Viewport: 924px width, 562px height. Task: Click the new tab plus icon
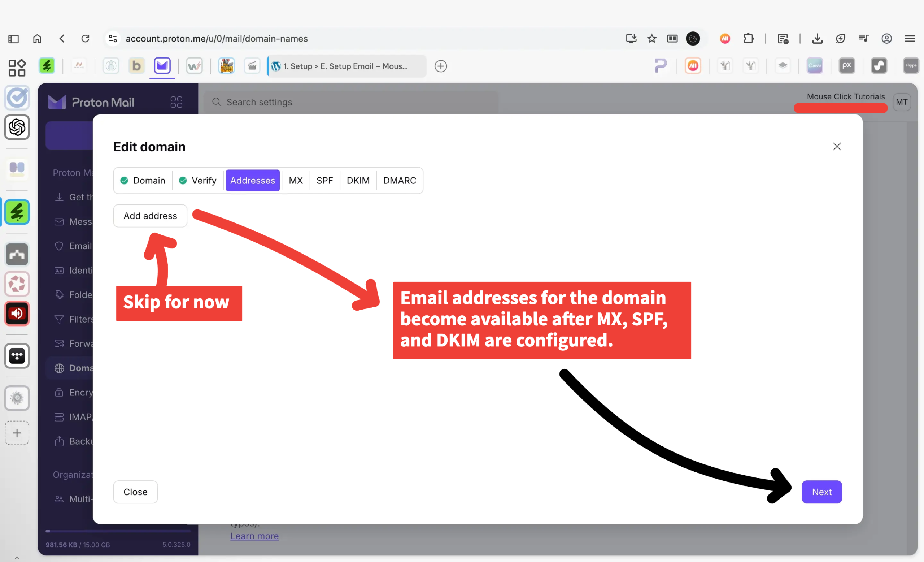click(x=440, y=66)
